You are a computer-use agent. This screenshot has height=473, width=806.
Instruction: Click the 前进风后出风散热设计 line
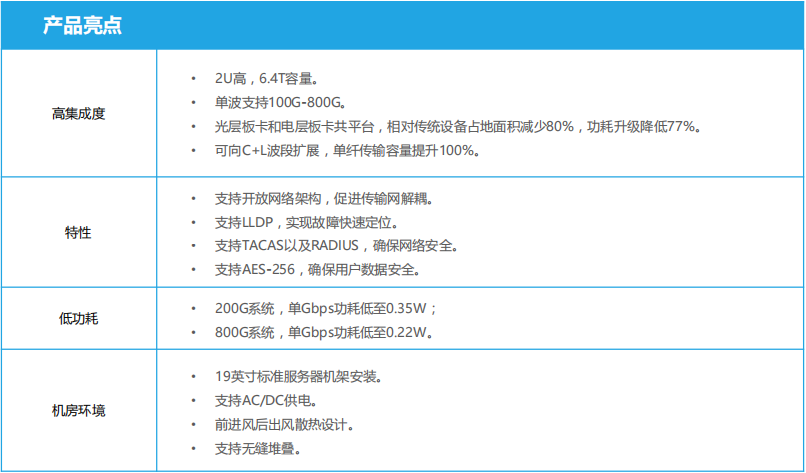tap(285, 424)
